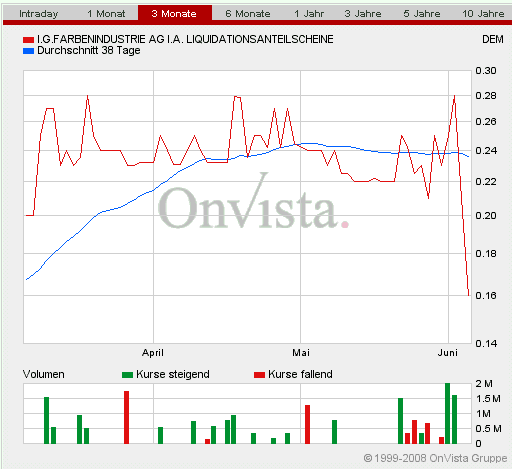Click the Volumen label
The width and height of the screenshot is (512, 469).
pyautogui.click(x=44, y=374)
